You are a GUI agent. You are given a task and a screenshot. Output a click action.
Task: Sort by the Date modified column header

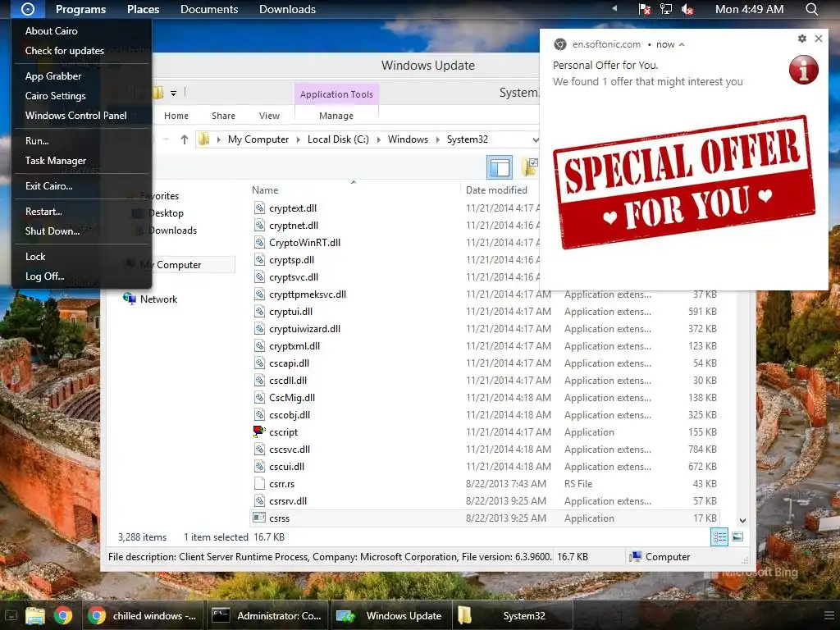(x=496, y=190)
